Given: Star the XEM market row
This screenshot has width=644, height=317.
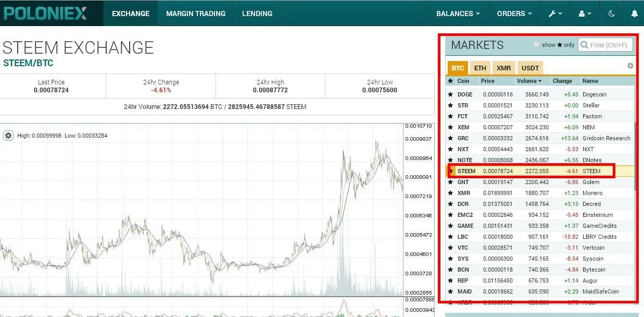Looking at the screenshot, I should tap(450, 127).
